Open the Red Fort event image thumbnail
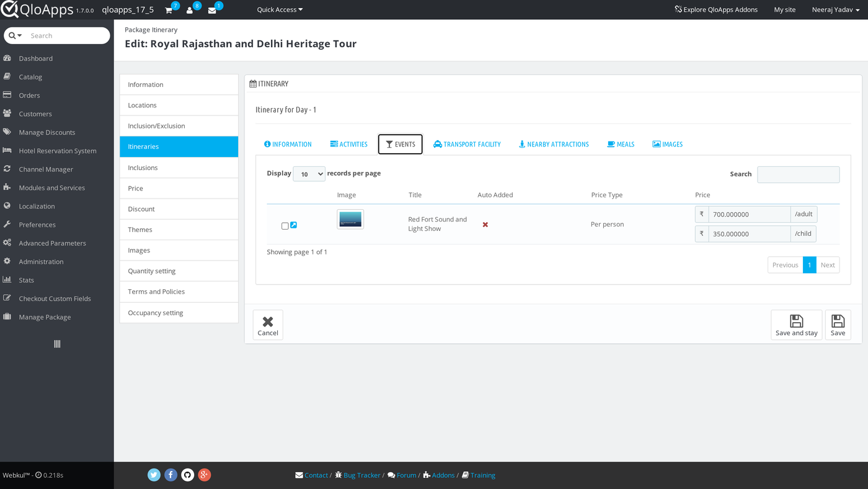The width and height of the screenshot is (868, 489). tap(350, 219)
